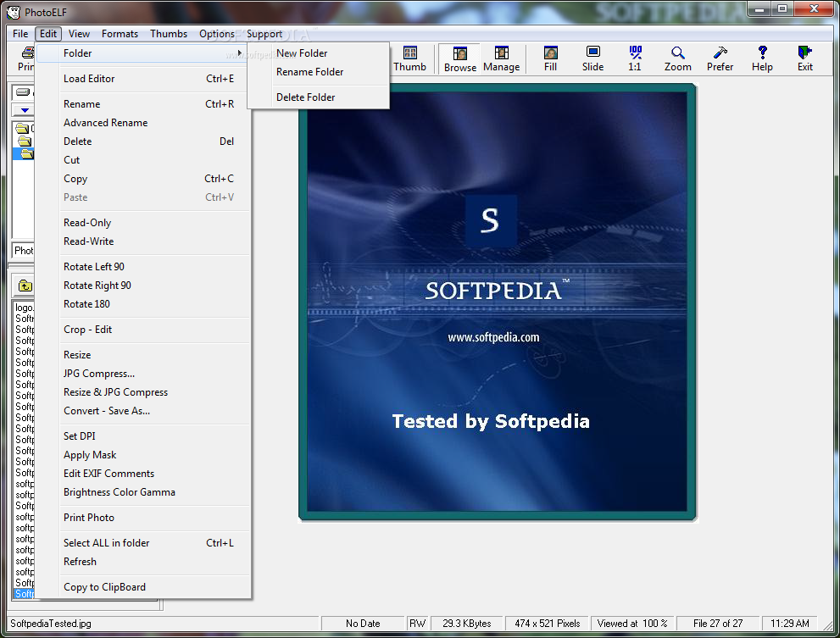840x638 pixels.
Task: Expand the blue dropdown arrow under drive
Action: [x=25, y=110]
